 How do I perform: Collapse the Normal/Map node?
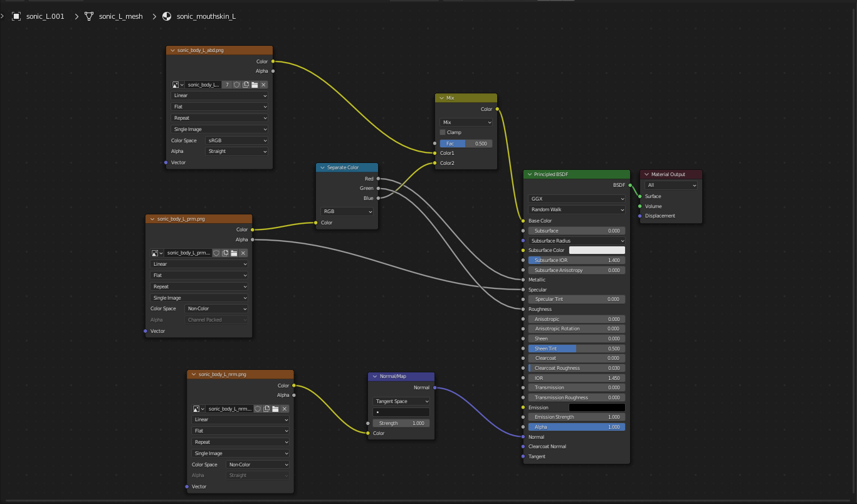374,377
